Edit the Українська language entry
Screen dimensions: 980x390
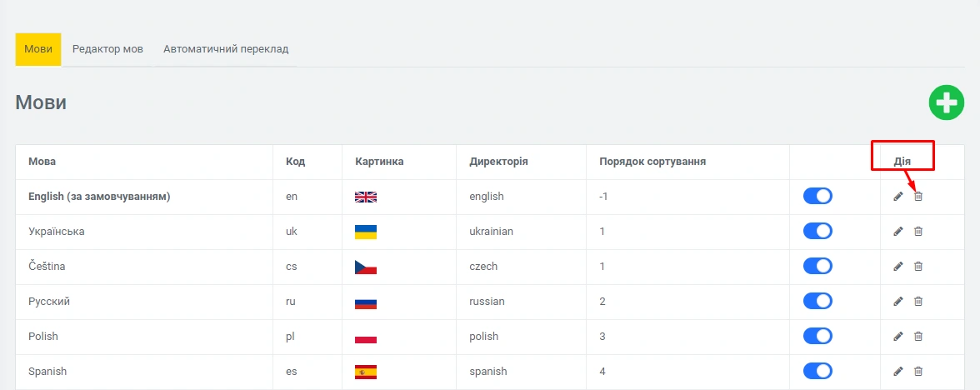898,232
